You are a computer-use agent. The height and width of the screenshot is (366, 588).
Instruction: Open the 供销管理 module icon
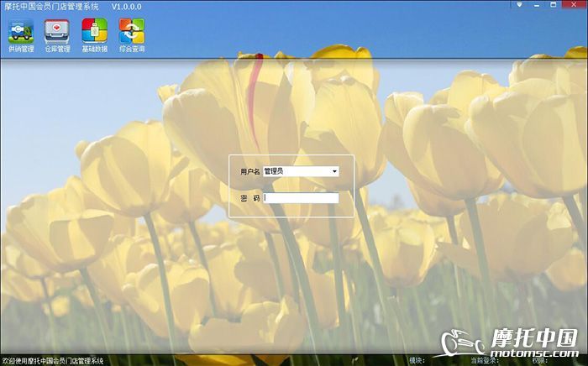coord(21,31)
